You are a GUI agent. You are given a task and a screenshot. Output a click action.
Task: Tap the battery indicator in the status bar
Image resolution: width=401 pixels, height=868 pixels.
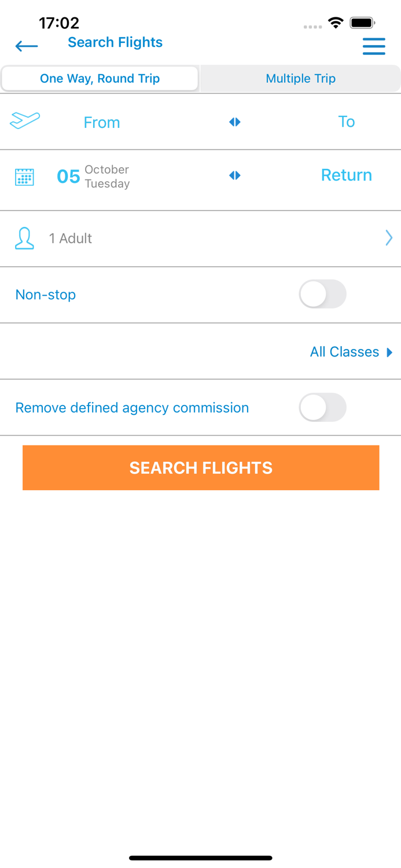coord(362,23)
